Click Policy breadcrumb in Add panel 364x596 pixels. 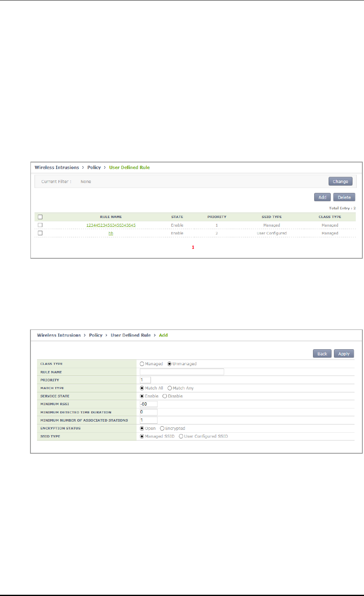coord(96,335)
